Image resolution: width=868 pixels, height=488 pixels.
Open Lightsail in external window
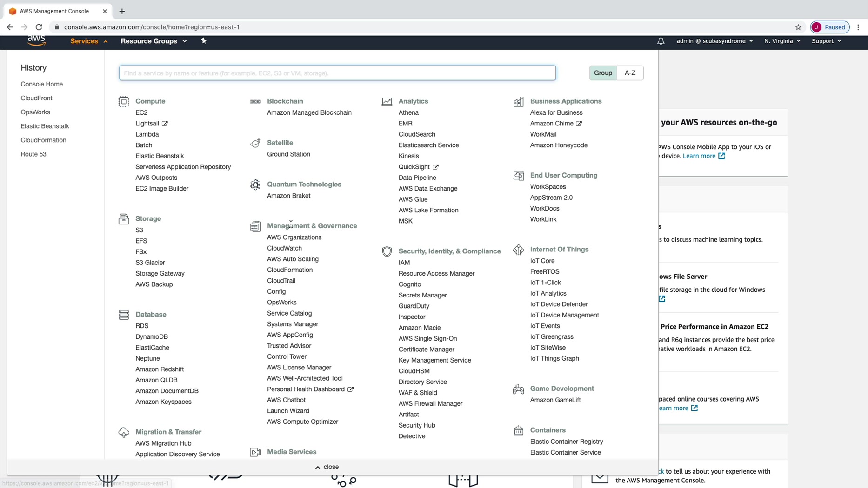151,124
